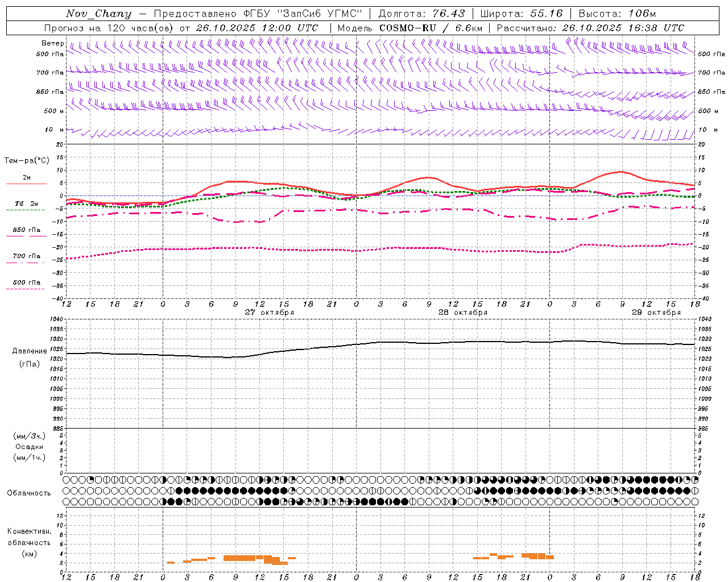
Task: Click the station name Nov_Chany in header
Action: pyautogui.click(x=98, y=14)
